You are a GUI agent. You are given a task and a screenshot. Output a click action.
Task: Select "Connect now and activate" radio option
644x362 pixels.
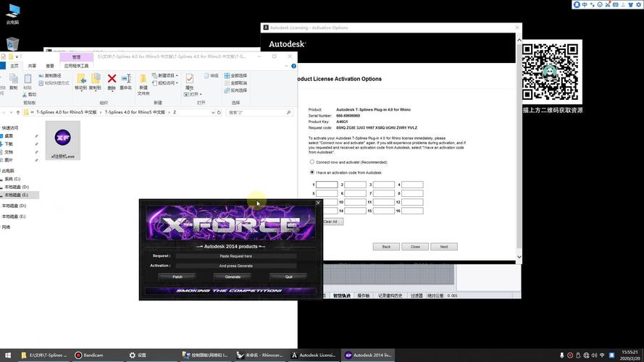(312, 162)
